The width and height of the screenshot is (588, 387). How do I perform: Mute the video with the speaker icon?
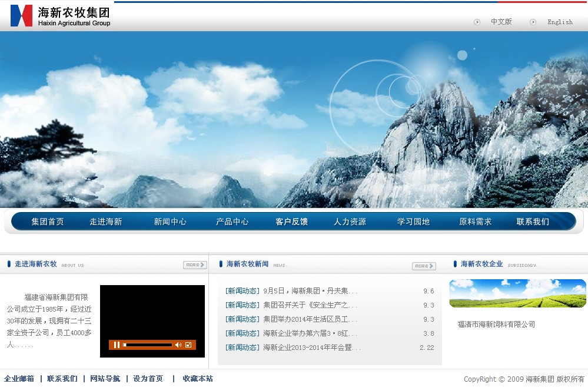178,345
